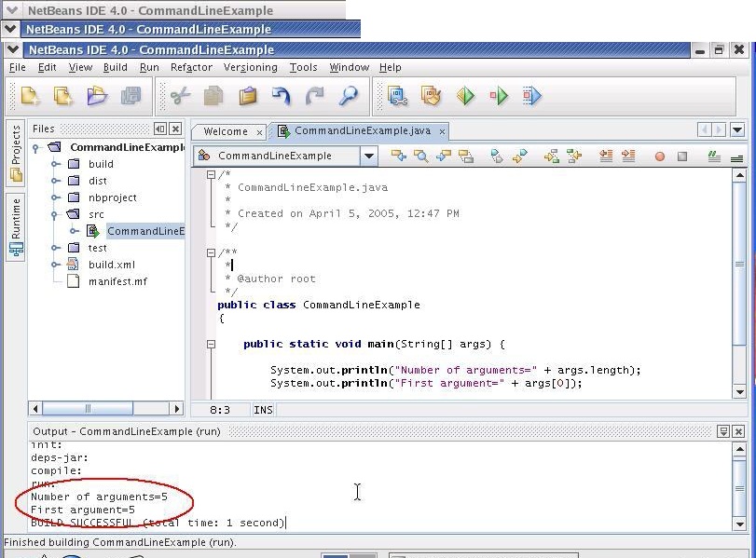Expand the build.xml node
Image resolution: width=756 pixels, height=558 pixels.
pyautogui.click(x=56, y=264)
